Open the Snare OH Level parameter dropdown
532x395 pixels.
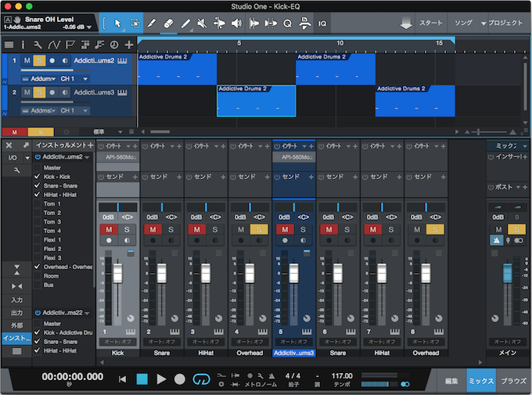[x=89, y=27]
